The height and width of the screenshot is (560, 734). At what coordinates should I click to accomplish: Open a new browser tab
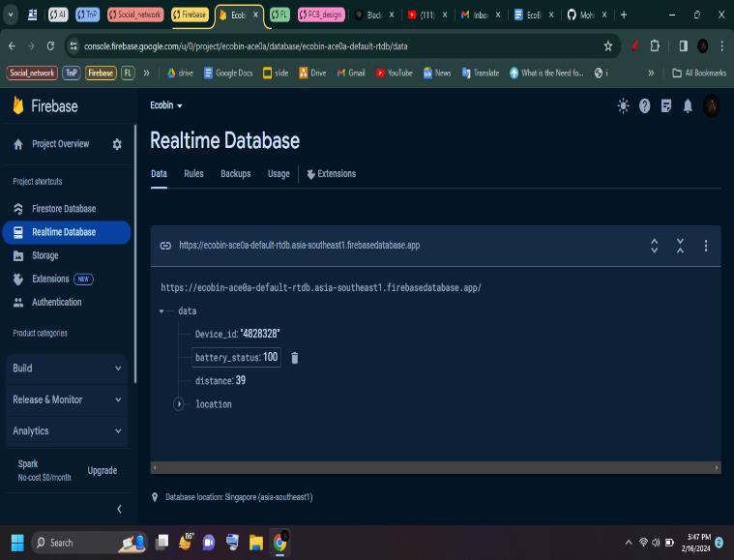click(x=624, y=15)
